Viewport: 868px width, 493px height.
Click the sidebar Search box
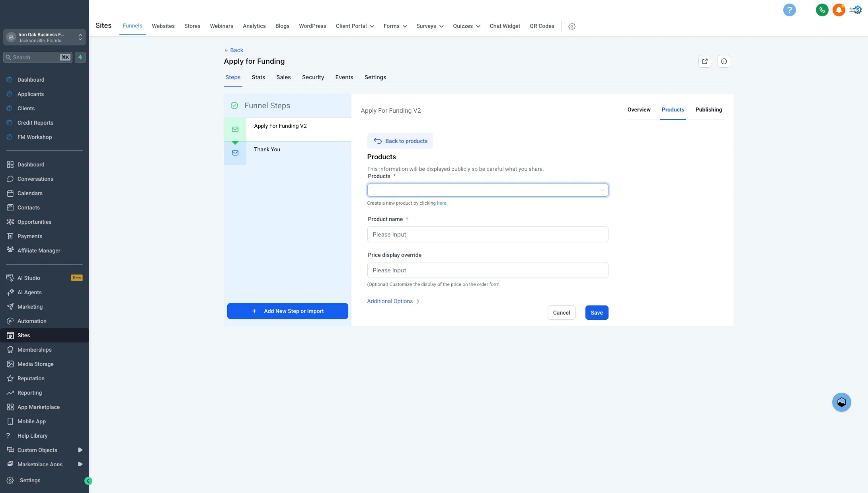pyautogui.click(x=38, y=57)
